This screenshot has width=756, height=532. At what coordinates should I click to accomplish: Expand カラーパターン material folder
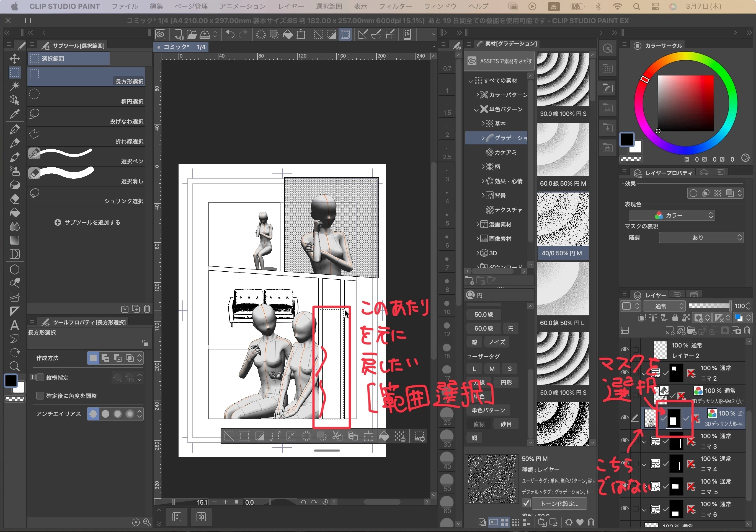(478, 95)
